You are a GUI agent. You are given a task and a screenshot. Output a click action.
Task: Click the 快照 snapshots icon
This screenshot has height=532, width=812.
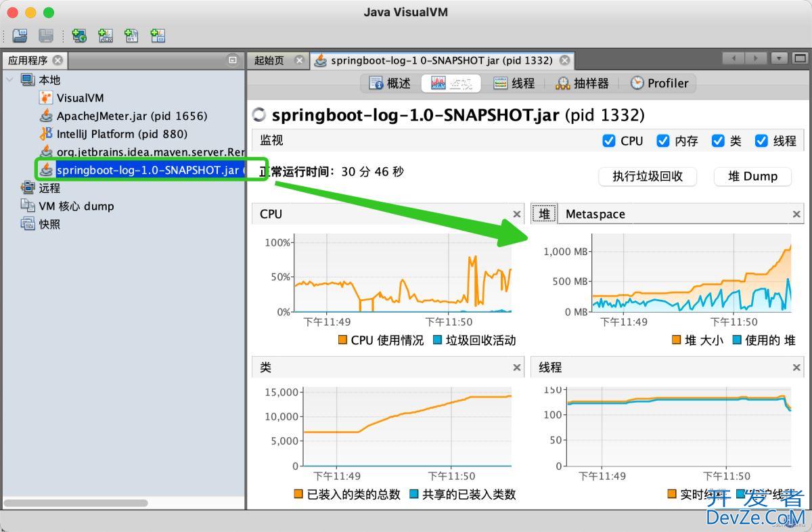pos(28,223)
